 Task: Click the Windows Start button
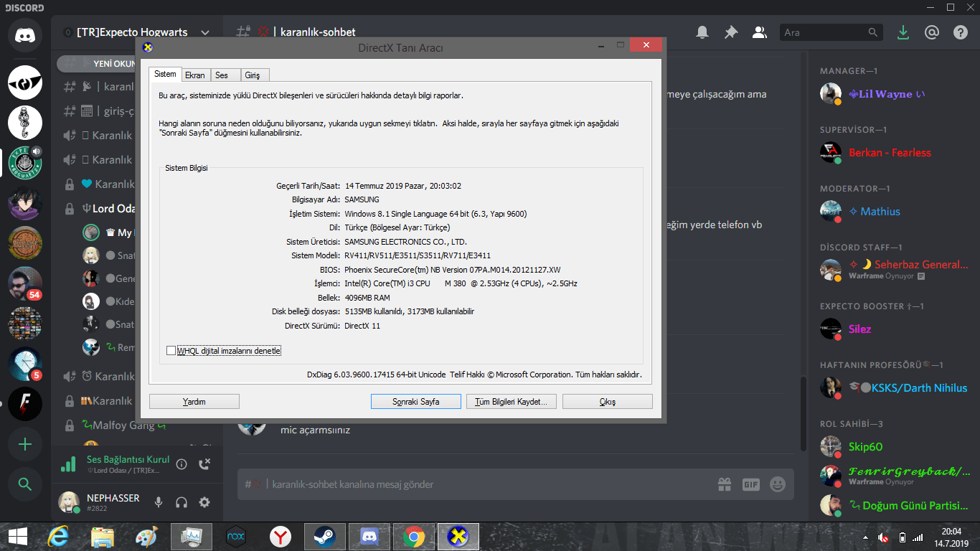click(x=17, y=537)
